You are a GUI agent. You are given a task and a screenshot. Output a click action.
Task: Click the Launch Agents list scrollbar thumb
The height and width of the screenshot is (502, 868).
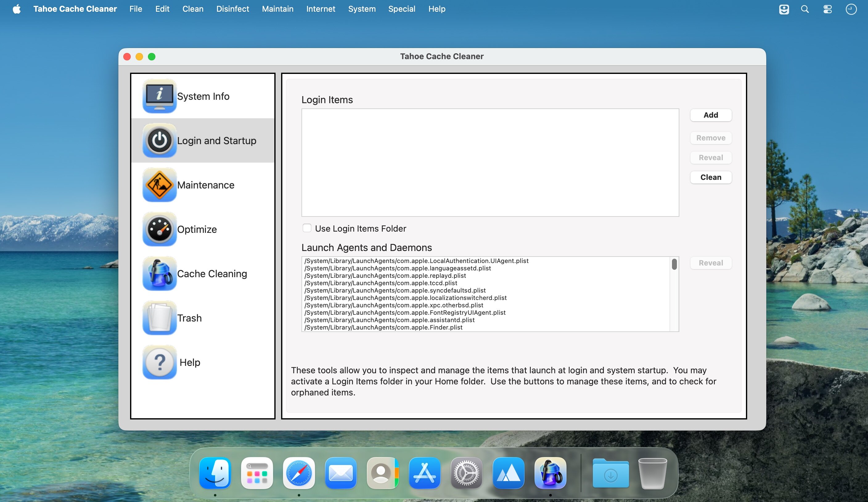point(674,264)
